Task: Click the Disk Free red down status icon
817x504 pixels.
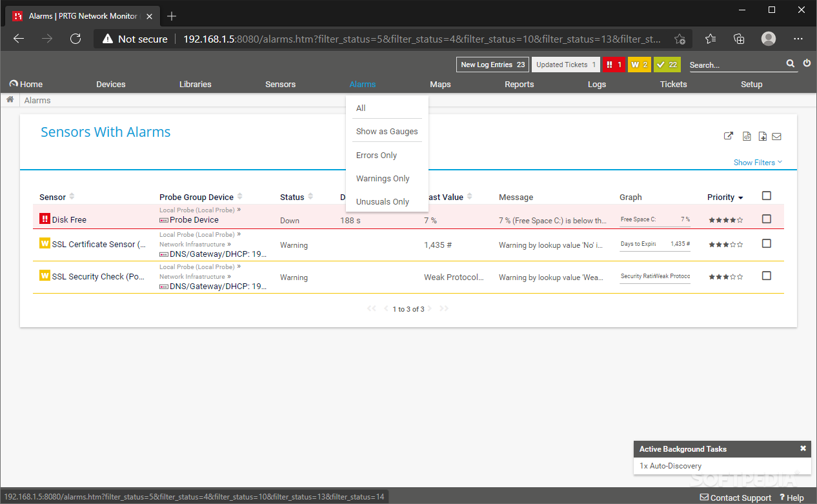Action: point(45,219)
